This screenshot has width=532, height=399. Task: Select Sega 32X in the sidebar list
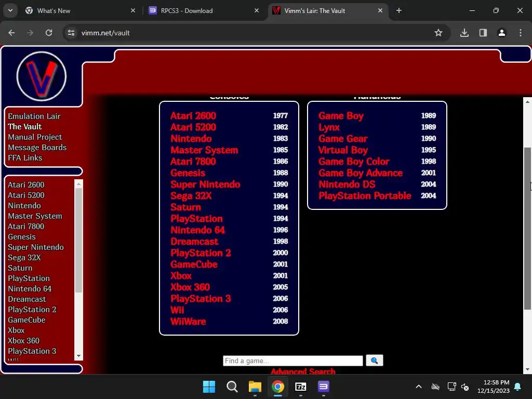[x=24, y=258]
